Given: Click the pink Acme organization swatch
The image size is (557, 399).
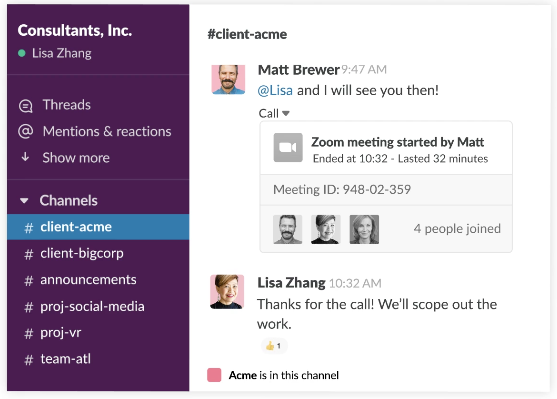Looking at the screenshot, I should tap(214, 375).
